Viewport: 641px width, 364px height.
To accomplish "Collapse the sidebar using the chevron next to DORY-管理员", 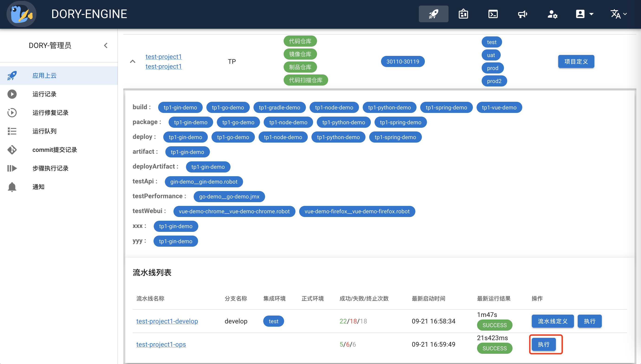I will 106,45.
